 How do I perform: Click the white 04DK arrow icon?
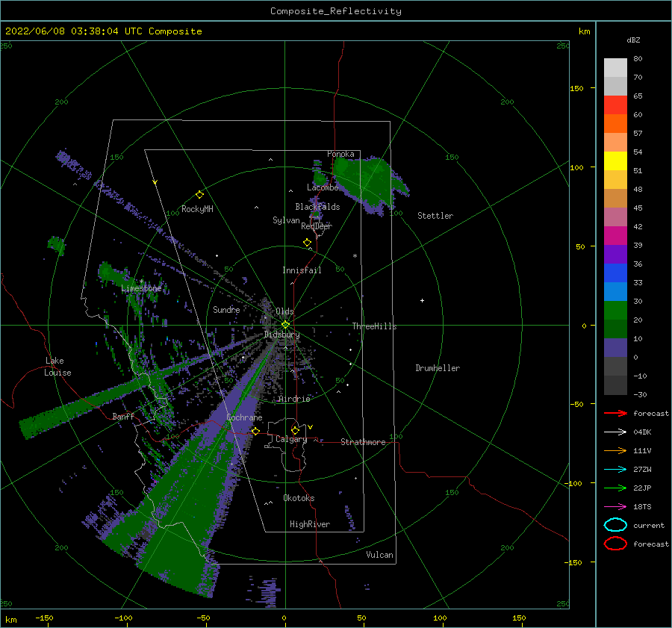[615, 432]
